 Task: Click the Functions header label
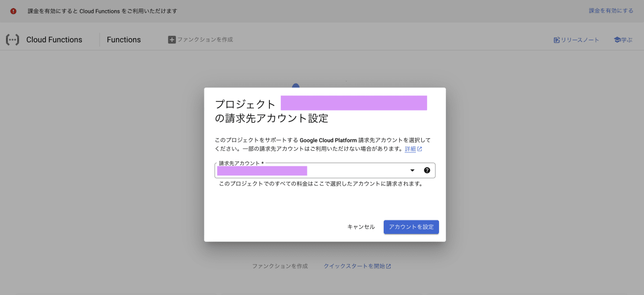[123, 40]
